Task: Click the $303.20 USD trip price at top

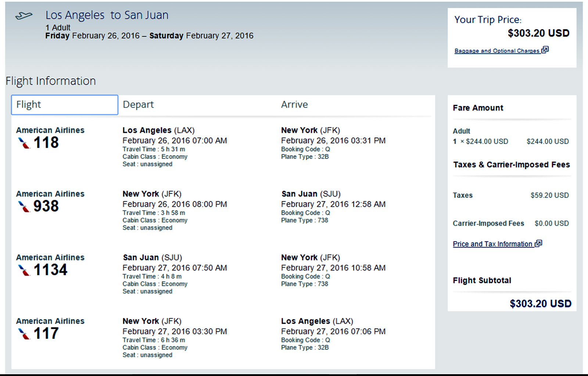Action: [538, 33]
